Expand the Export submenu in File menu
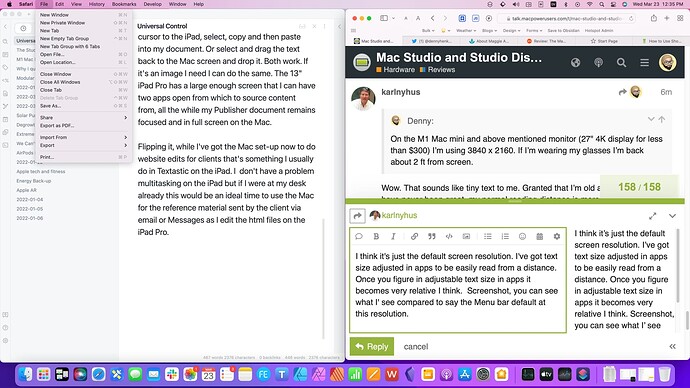690x388 pixels. pyautogui.click(x=83, y=145)
